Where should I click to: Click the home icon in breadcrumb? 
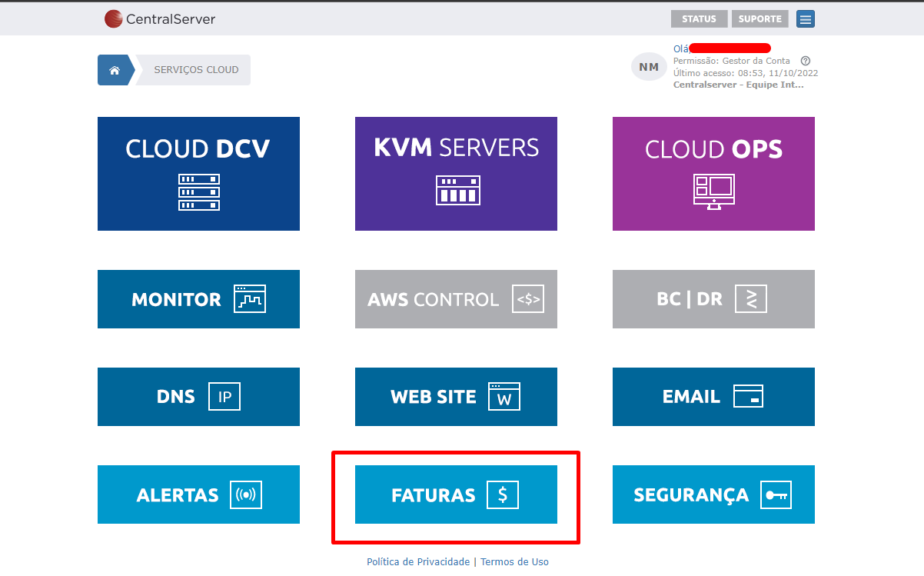115,70
